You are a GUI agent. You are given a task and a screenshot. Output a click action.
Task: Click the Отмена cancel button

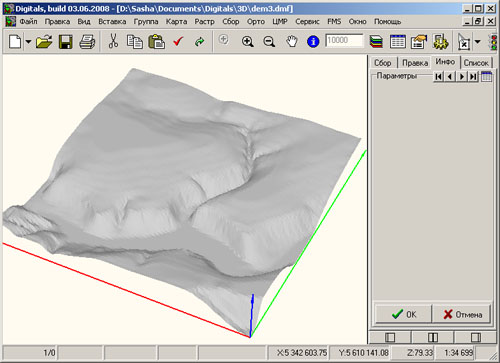pos(462,314)
